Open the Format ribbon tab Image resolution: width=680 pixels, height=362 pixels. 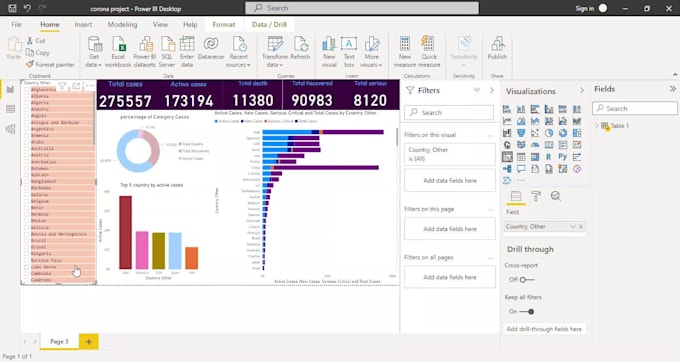pos(224,25)
